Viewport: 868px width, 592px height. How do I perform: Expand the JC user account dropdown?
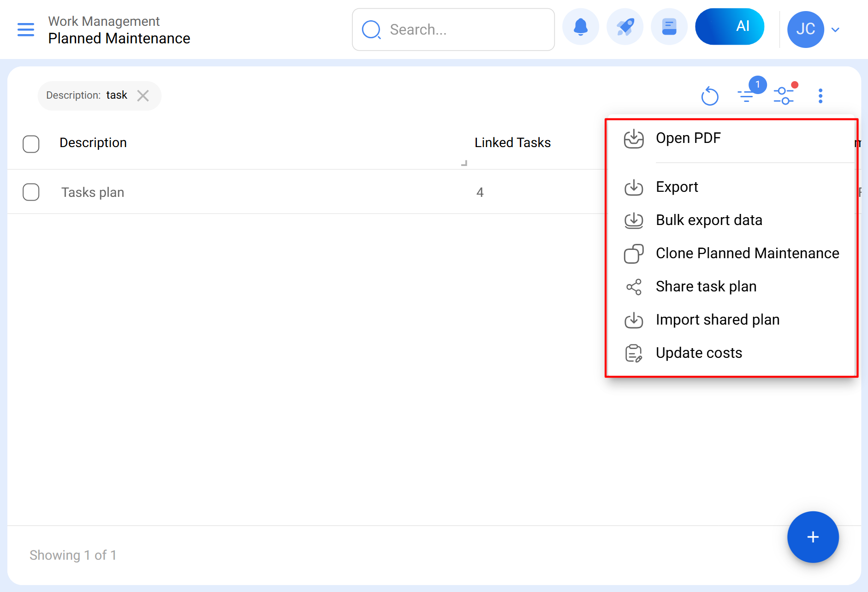(x=835, y=30)
